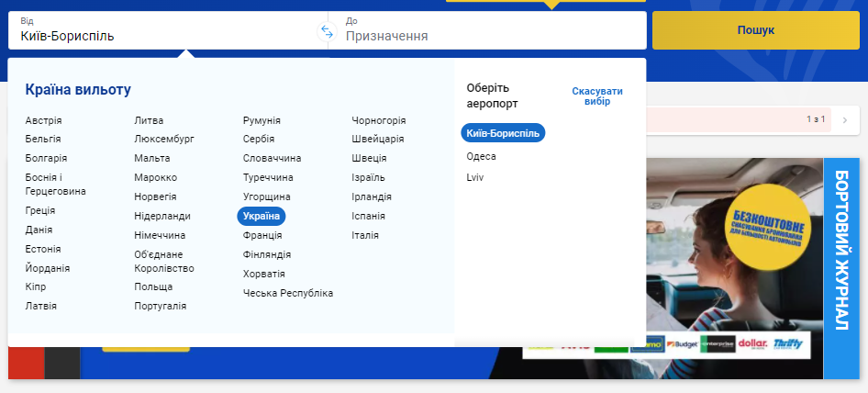This screenshot has width=868, height=393.
Task: Choose Одеса airport
Action: (481, 156)
